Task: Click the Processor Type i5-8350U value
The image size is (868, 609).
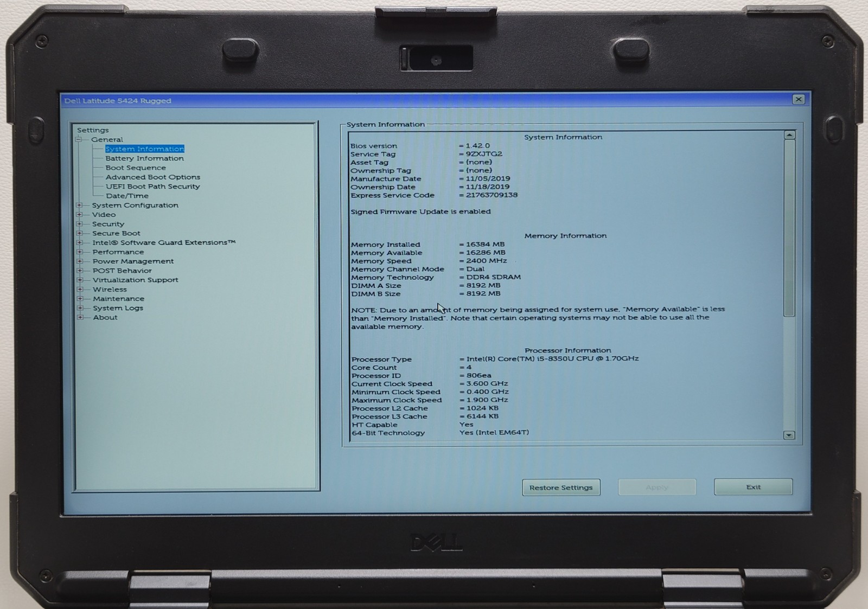Action: 552,358
